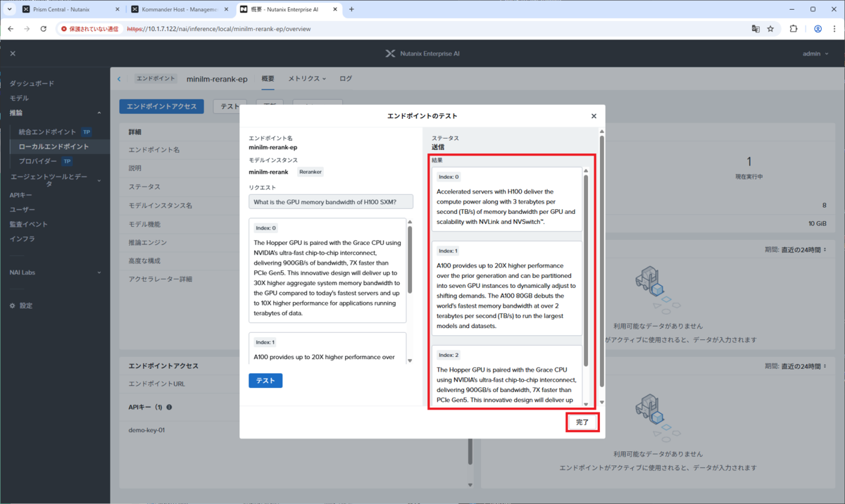Expand the NAI Labs section
The image size is (845, 504).
point(55,272)
